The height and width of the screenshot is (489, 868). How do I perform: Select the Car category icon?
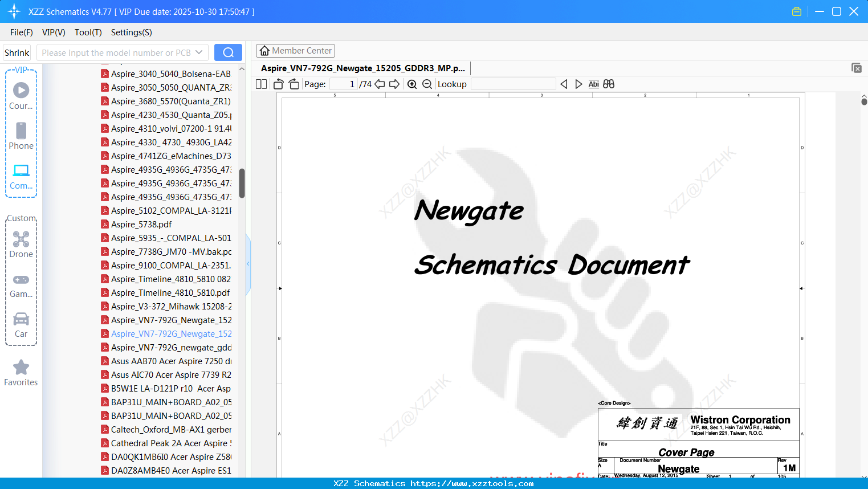point(21,325)
